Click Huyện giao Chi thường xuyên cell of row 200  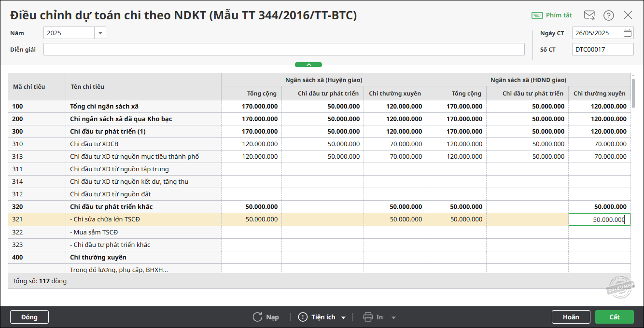(x=395, y=119)
